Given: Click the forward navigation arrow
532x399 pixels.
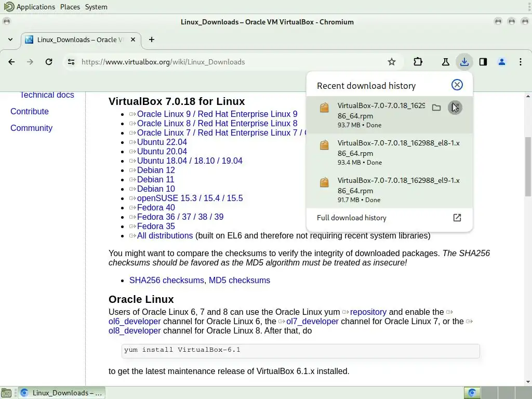Looking at the screenshot, I should coord(30,62).
